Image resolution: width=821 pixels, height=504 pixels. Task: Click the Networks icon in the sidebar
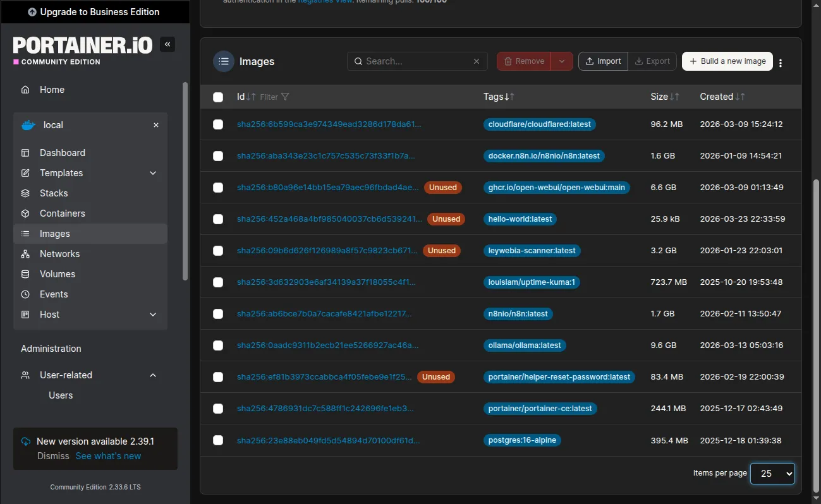[x=25, y=254]
